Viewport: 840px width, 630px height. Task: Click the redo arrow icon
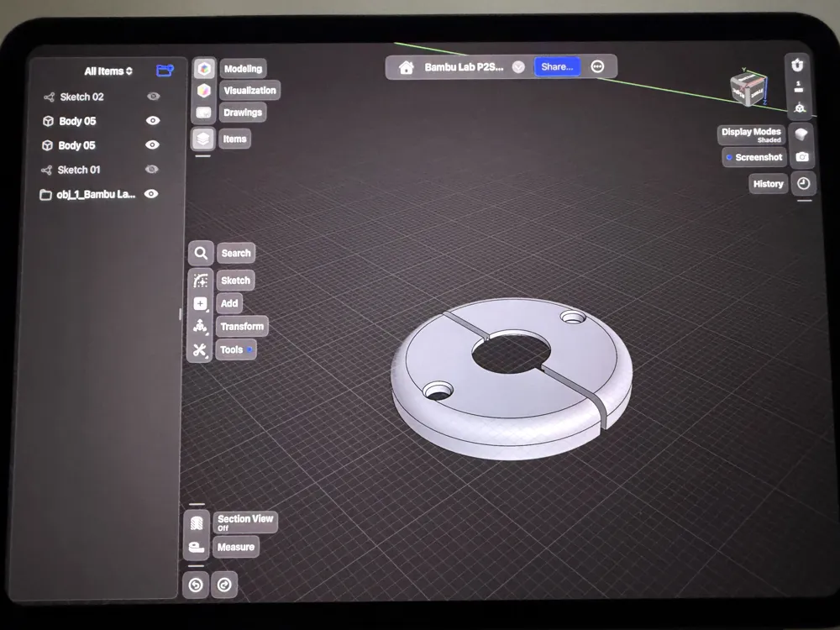(x=224, y=585)
